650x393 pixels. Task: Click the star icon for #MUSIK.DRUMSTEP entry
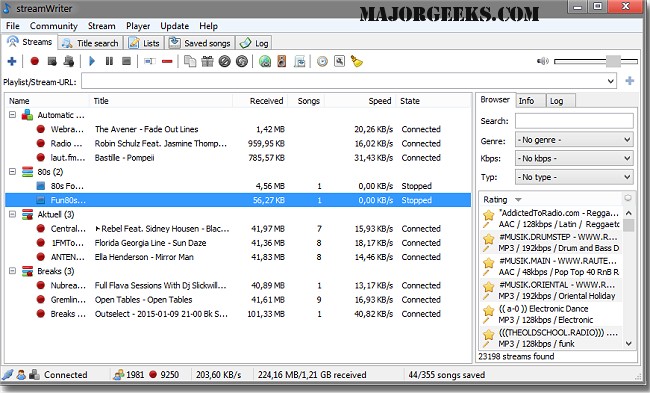coord(489,239)
